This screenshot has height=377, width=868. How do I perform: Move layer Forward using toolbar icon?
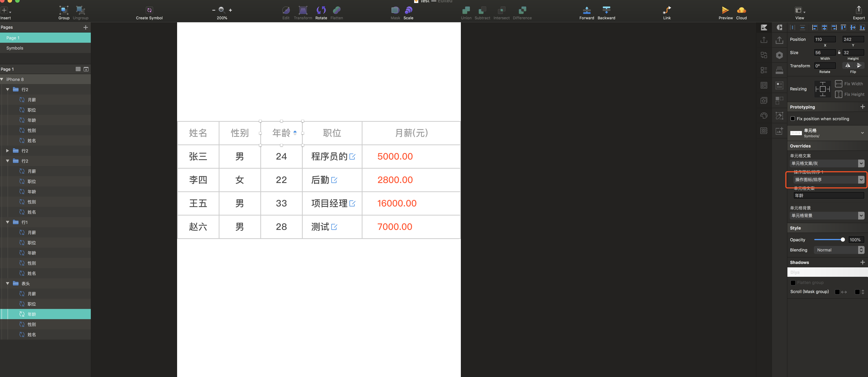(x=586, y=10)
